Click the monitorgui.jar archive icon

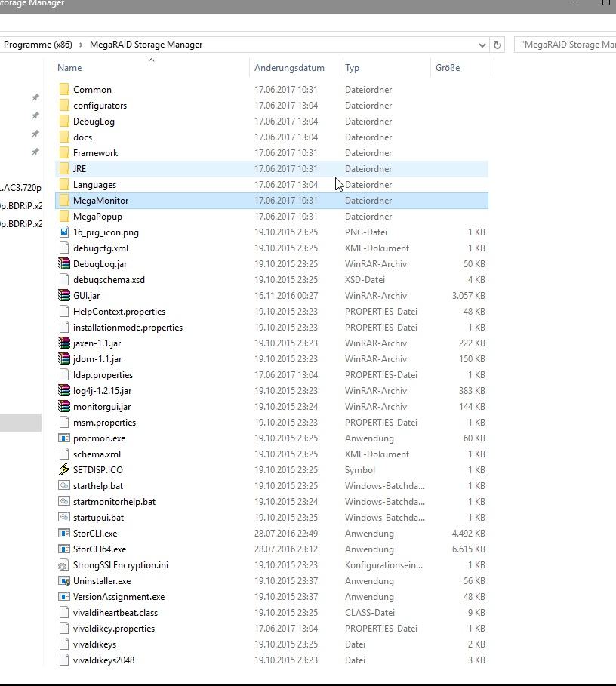tap(64, 407)
